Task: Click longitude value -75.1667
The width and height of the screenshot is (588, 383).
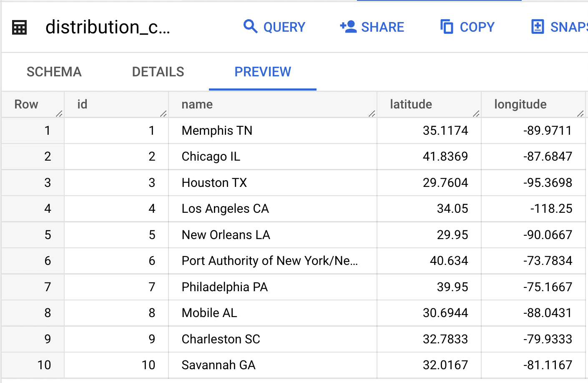Action: coord(548,287)
